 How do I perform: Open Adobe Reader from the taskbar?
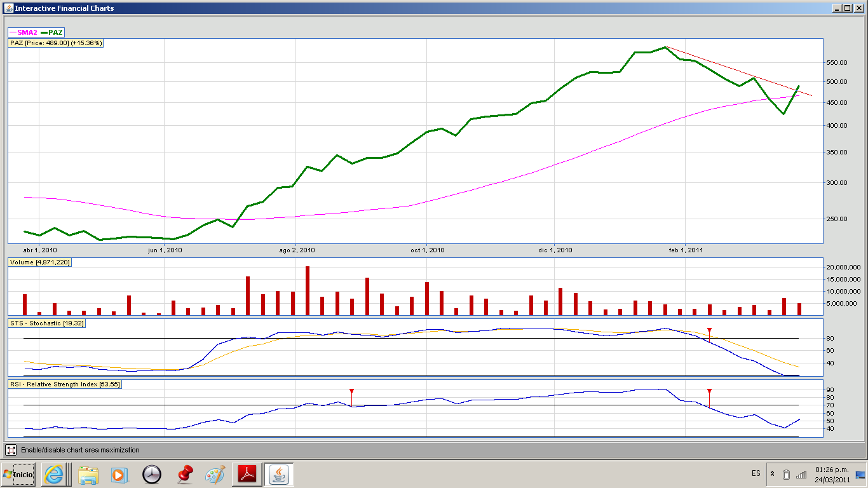click(x=246, y=474)
